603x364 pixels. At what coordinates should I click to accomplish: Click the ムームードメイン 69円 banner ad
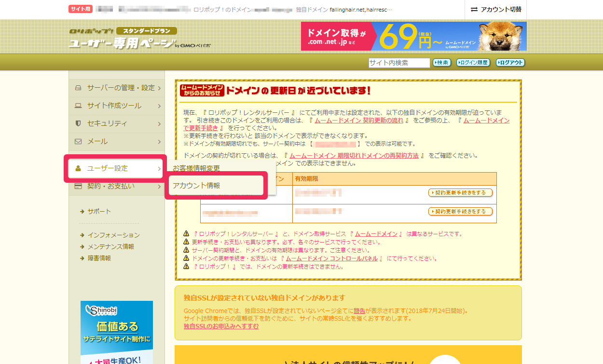(413, 36)
